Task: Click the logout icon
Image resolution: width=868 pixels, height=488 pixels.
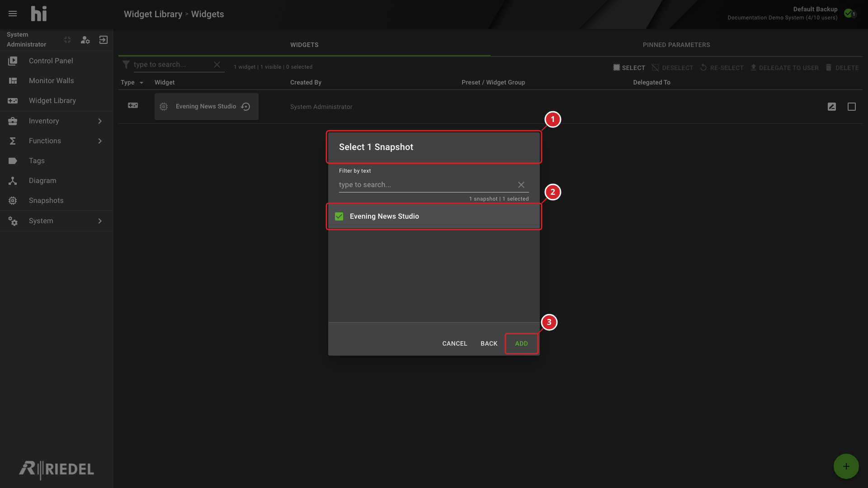Action: pyautogui.click(x=104, y=40)
